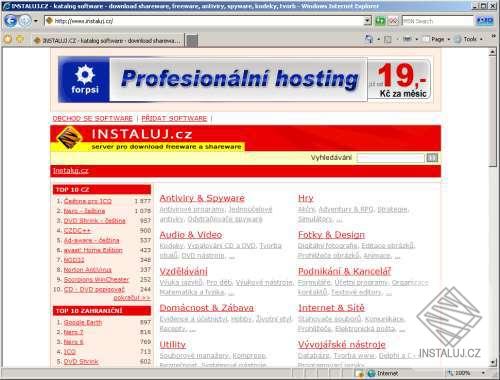The image size is (500, 380).
Task: Click the browser Forward arrow button
Action: click(x=24, y=21)
